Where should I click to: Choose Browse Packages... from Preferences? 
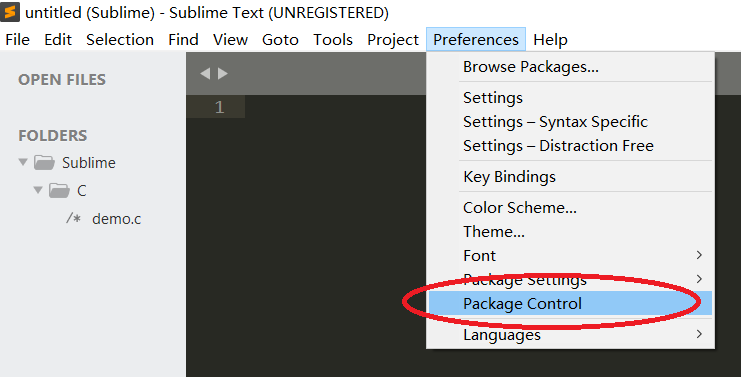tap(570, 67)
